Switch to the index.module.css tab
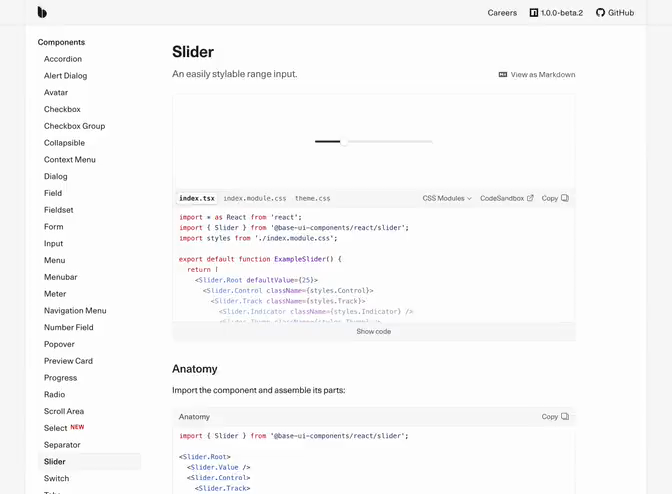The image size is (672, 494). point(254,198)
